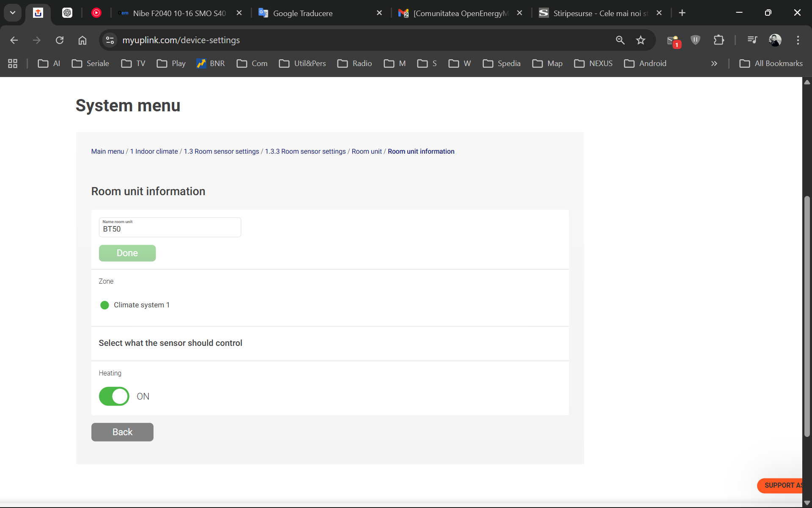Bookmark this page with star icon

click(641, 40)
